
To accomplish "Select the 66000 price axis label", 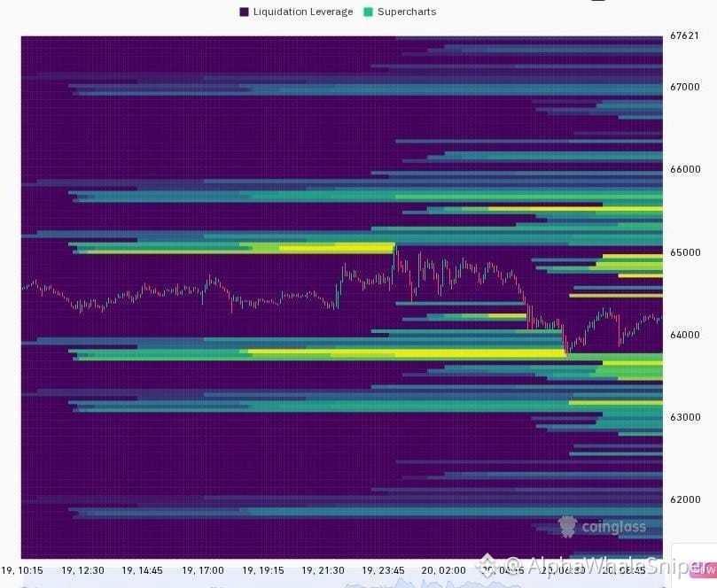I will [x=685, y=169].
